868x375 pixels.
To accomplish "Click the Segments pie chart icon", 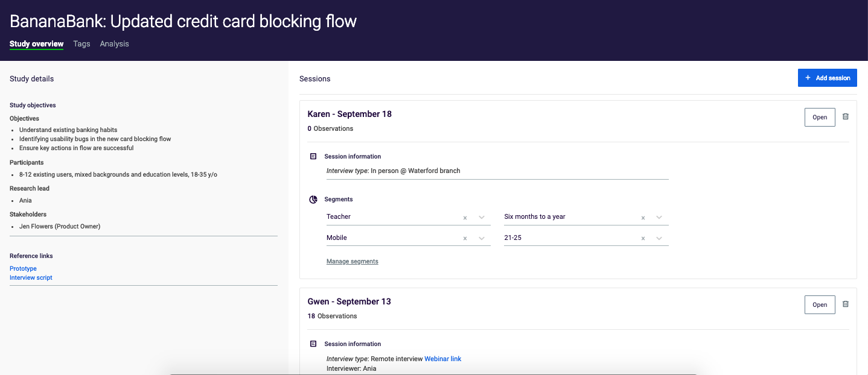I will [313, 200].
